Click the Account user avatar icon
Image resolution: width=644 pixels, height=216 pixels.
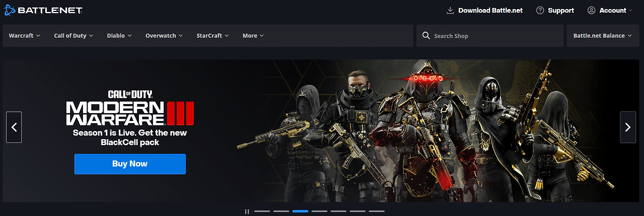tap(591, 10)
